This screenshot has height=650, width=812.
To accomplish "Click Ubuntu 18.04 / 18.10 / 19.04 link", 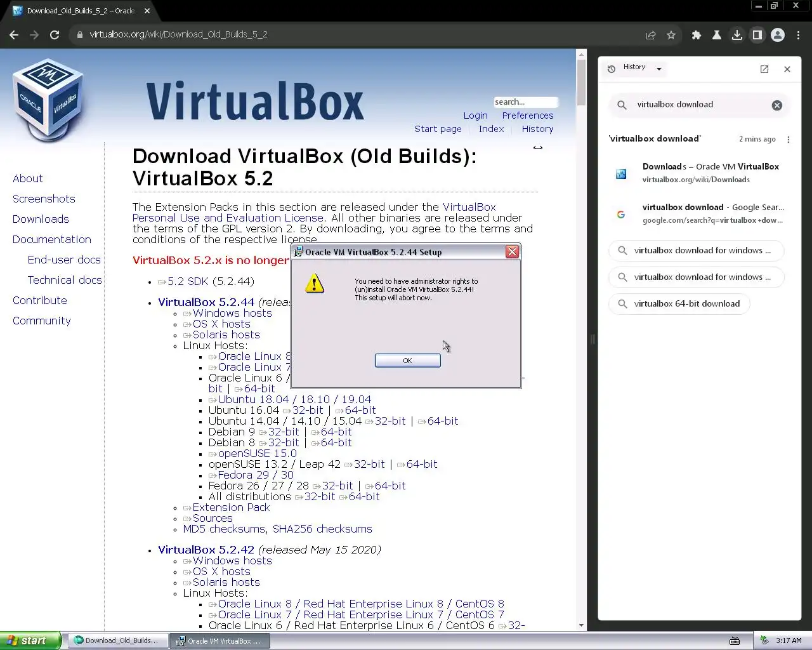I will [x=294, y=400].
